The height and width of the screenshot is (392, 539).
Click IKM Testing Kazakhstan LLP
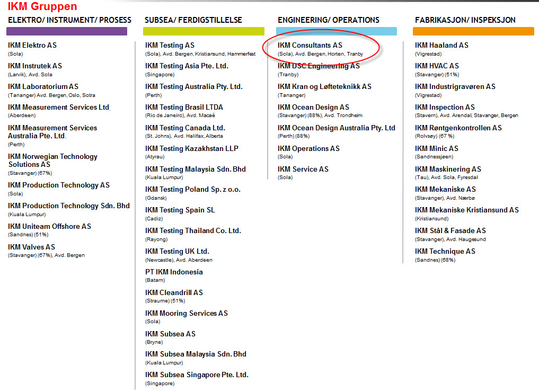point(192,149)
